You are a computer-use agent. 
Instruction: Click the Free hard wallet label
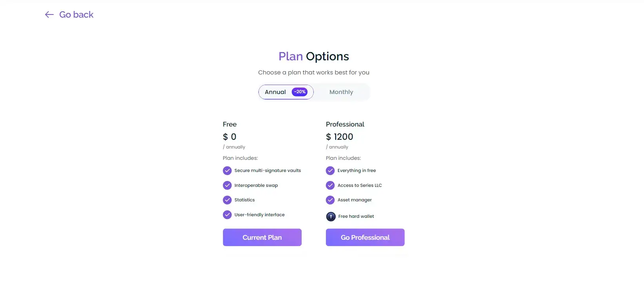click(x=356, y=216)
